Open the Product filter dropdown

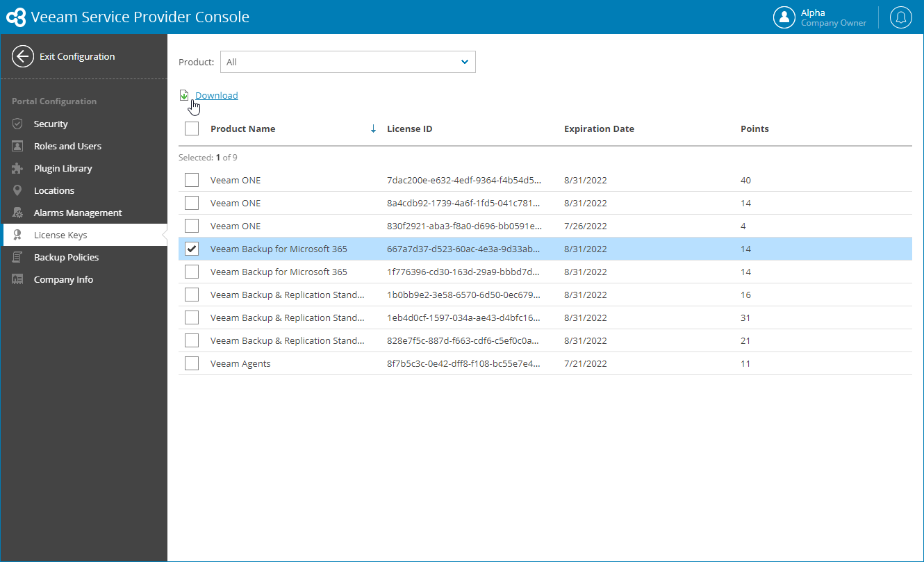(x=347, y=62)
